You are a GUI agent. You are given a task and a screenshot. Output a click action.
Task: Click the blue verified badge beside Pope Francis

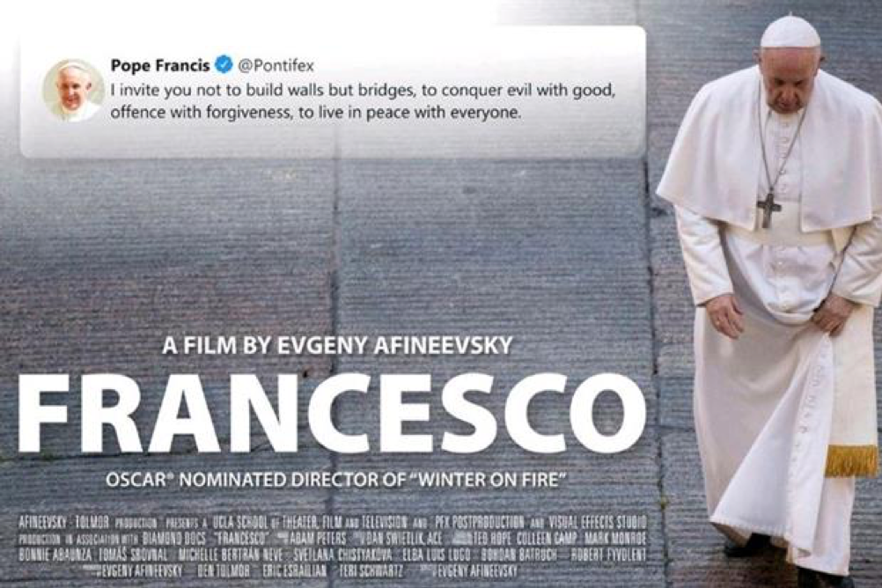224,65
